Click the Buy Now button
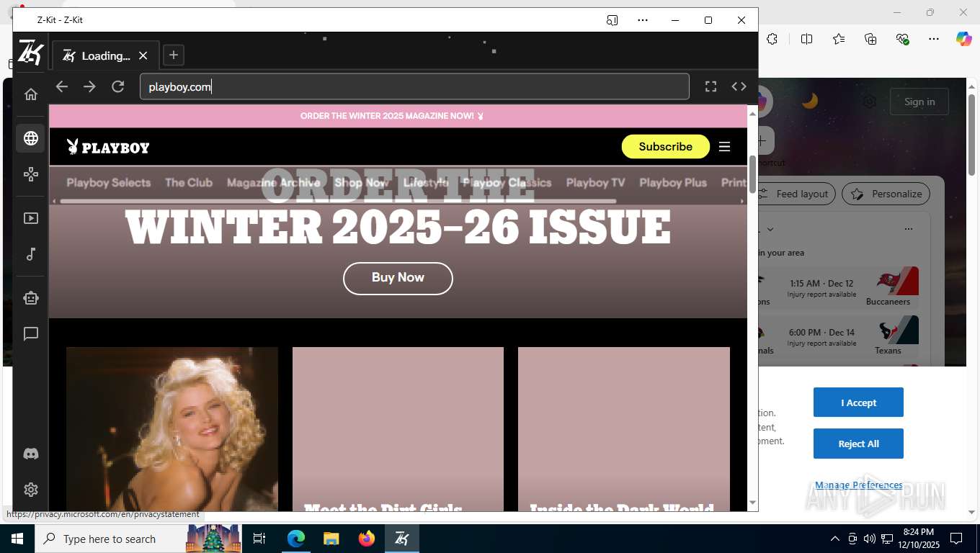Screen dimensions: 980x553 [398, 278]
